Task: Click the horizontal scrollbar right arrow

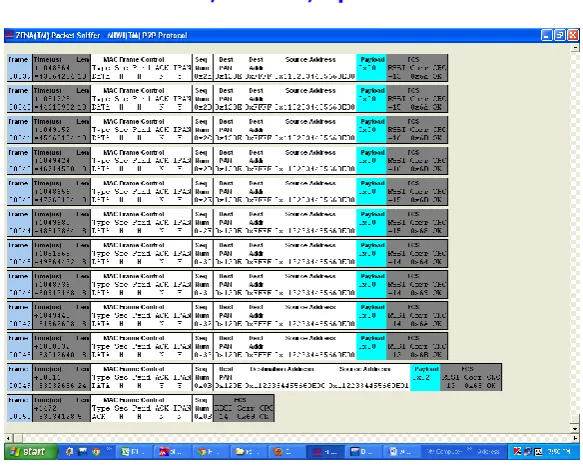Action: click(x=575, y=438)
